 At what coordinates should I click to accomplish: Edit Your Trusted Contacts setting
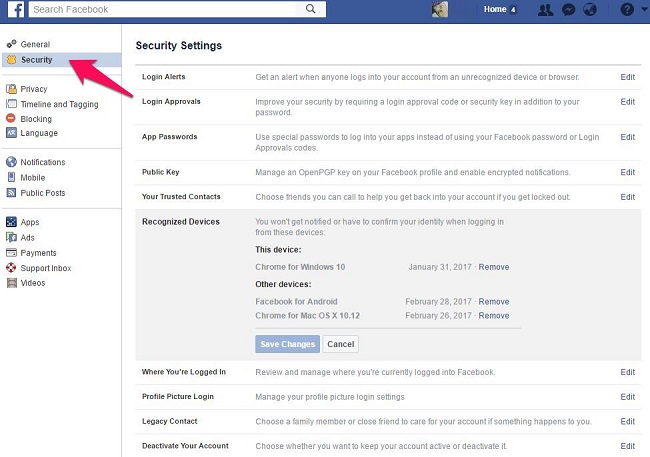pos(628,197)
